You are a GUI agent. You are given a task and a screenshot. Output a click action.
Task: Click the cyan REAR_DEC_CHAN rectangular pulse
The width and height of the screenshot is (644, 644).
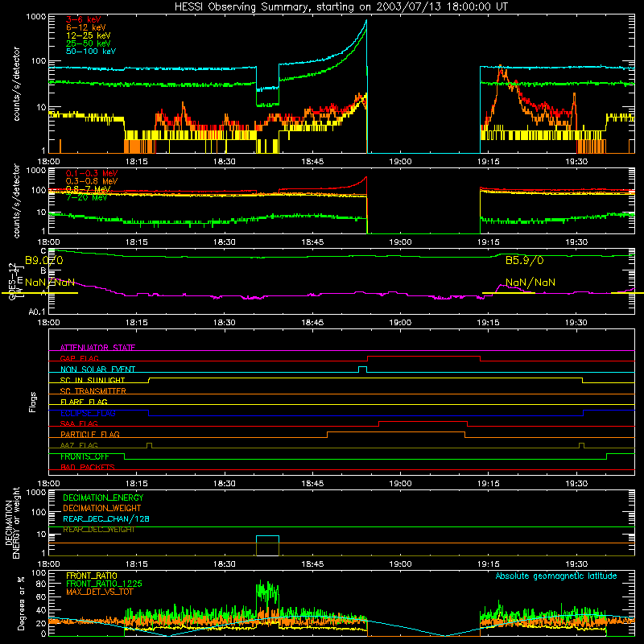267,536
